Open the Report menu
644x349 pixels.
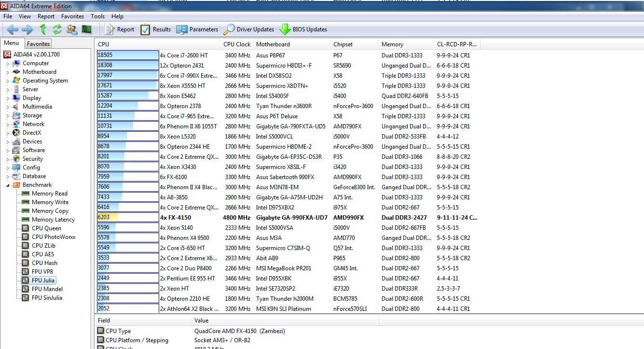pos(46,16)
